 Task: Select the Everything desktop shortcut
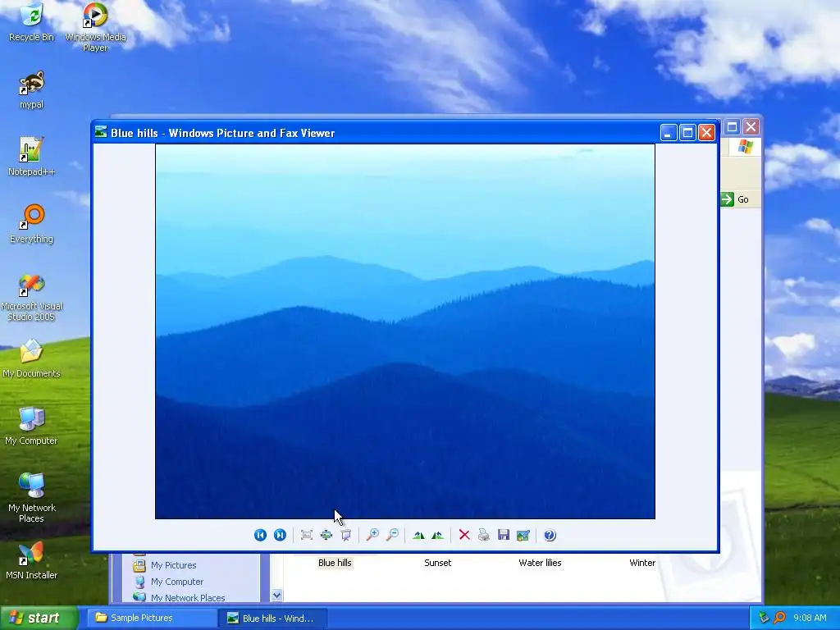pyautogui.click(x=32, y=224)
